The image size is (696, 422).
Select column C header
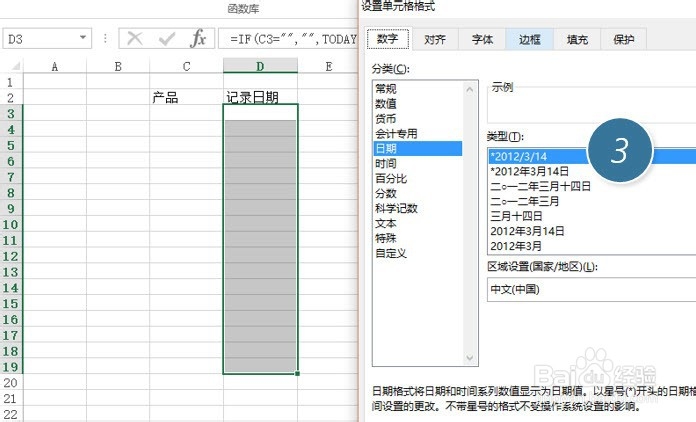pos(186,67)
